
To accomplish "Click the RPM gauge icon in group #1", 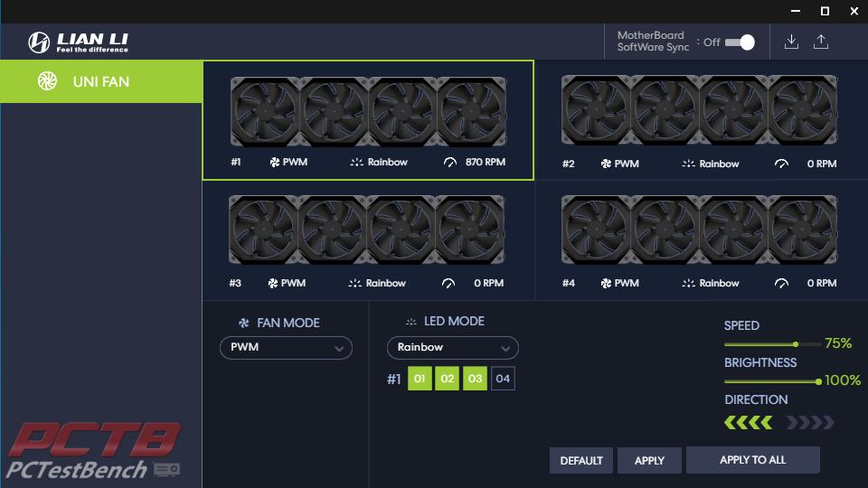I will [450, 162].
